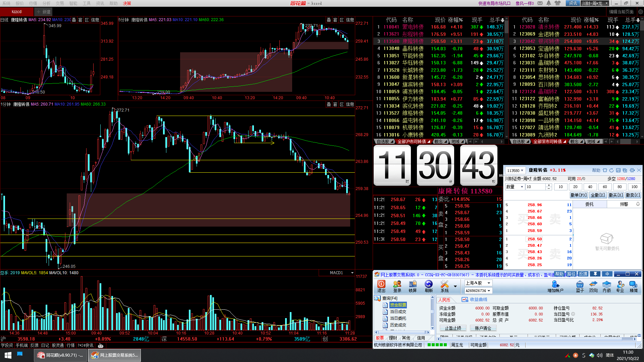Click the 收益曲线 profit curve icon
Image resolution: width=644 pixels, height=362 pixels.
[465, 300]
